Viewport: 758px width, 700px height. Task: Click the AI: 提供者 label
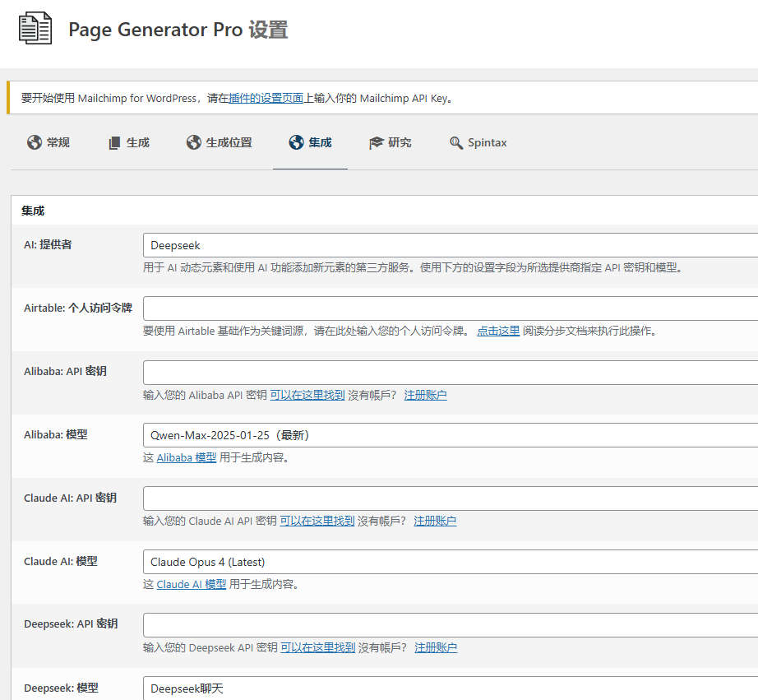tap(48, 245)
